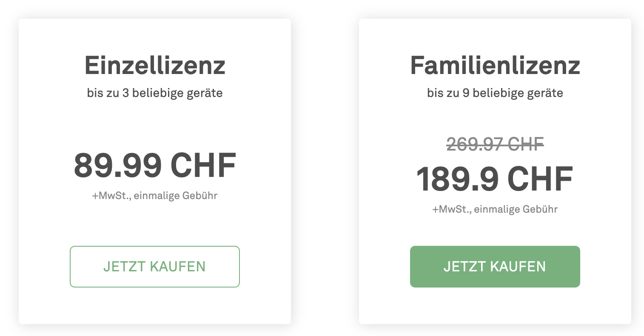Click the number 89.99 in the Einzellizenz price
The height and width of the screenshot is (336, 644).
[x=117, y=165]
